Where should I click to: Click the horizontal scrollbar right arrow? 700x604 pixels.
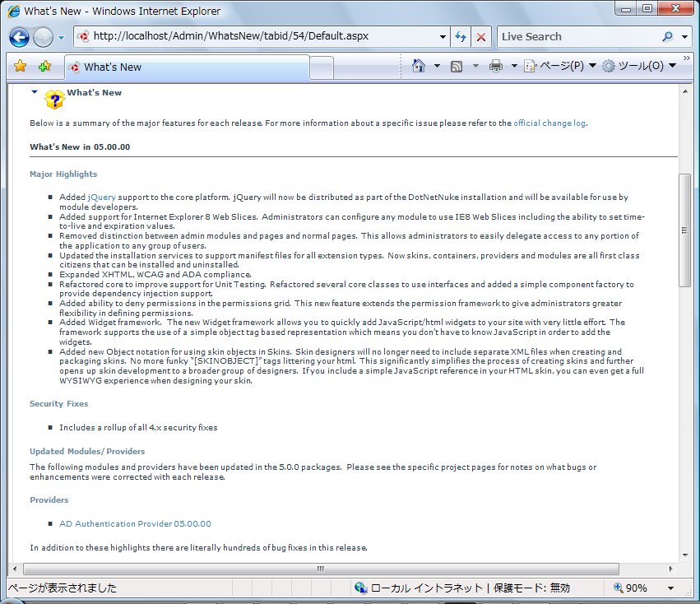670,569
